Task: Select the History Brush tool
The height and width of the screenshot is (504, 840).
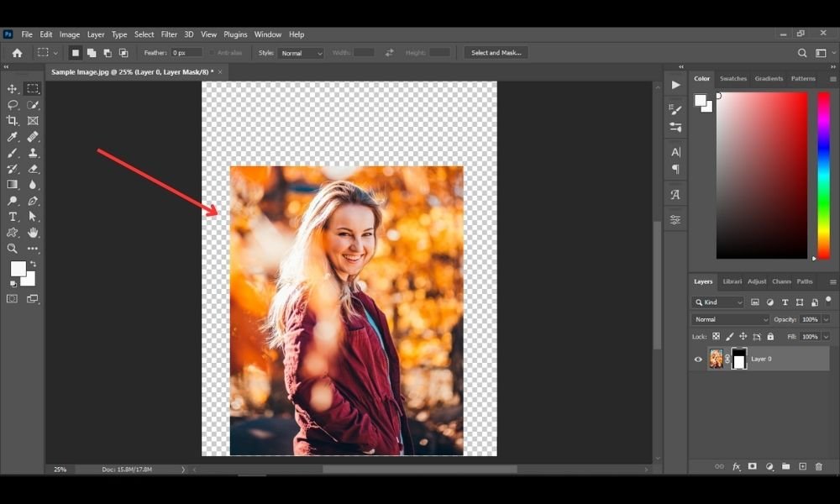Action: [12, 169]
